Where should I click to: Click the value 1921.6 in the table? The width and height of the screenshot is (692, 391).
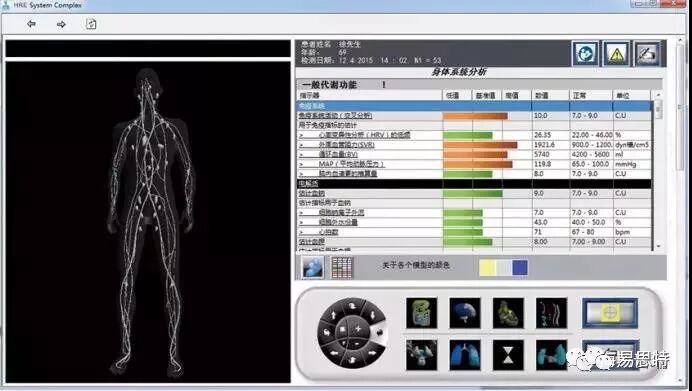pyautogui.click(x=544, y=145)
